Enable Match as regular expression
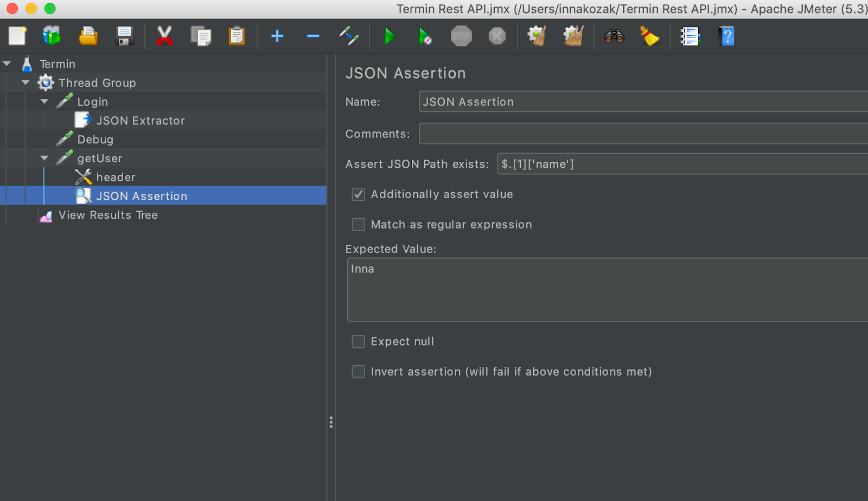 (359, 225)
